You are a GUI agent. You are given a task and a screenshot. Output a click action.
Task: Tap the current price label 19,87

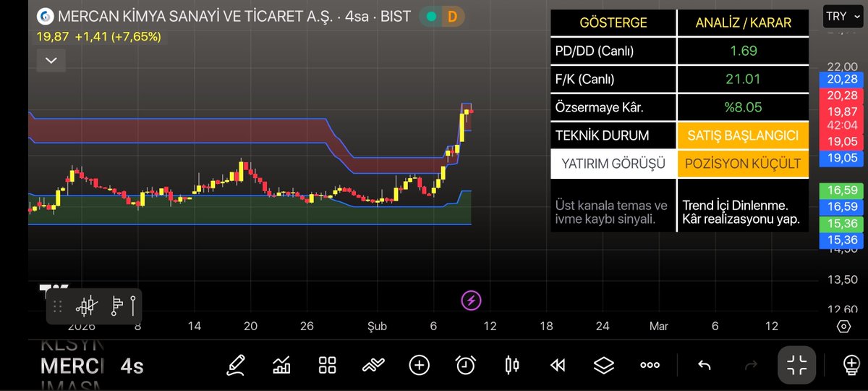click(x=842, y=111)
